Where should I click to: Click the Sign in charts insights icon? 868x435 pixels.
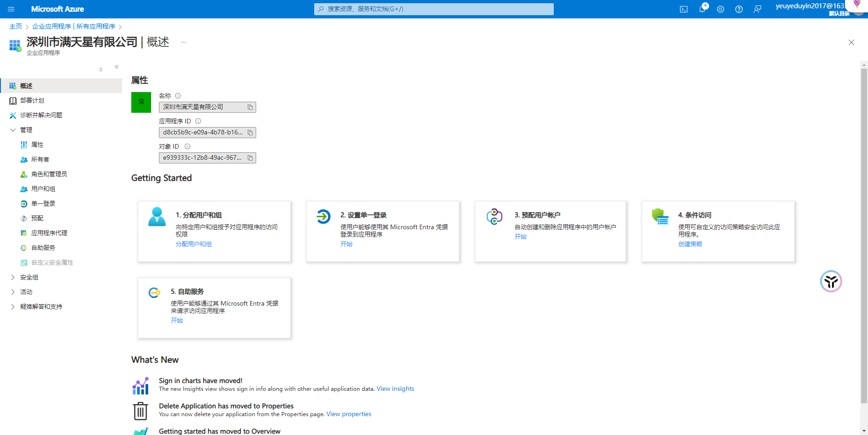141,386
